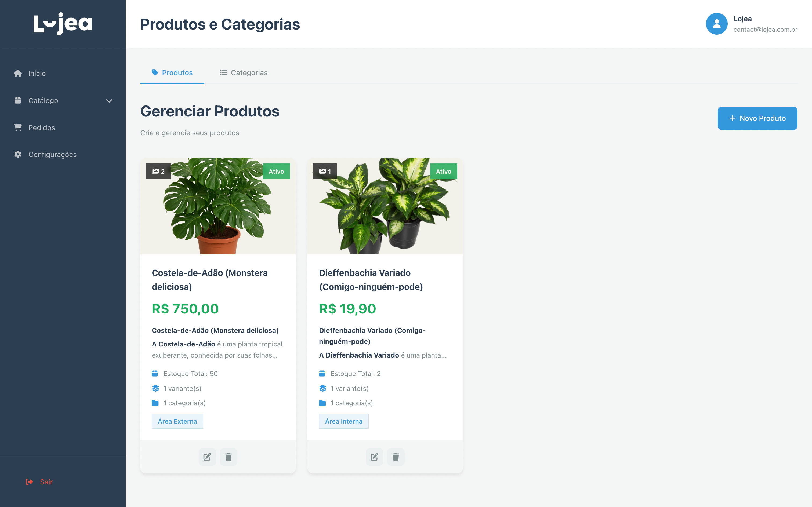
Task: Edit the Dieffenbachia Variado product
Action: coord(374,457)
